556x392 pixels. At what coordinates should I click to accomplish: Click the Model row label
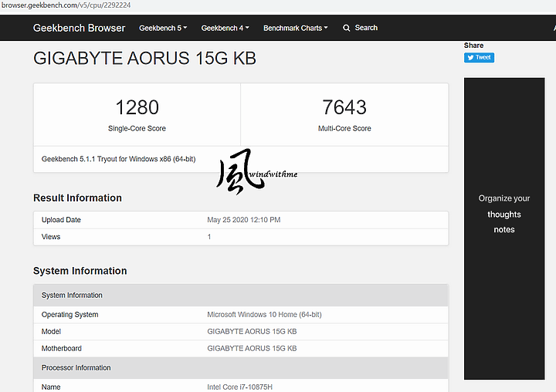51,331
